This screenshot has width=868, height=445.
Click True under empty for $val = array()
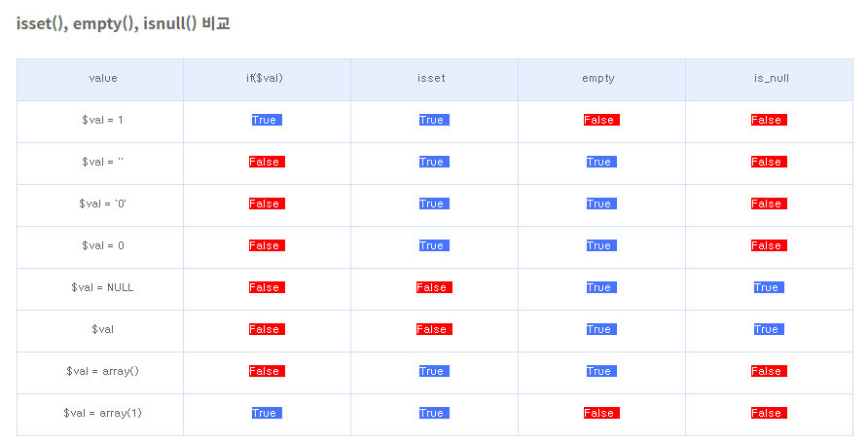point(601,371)
